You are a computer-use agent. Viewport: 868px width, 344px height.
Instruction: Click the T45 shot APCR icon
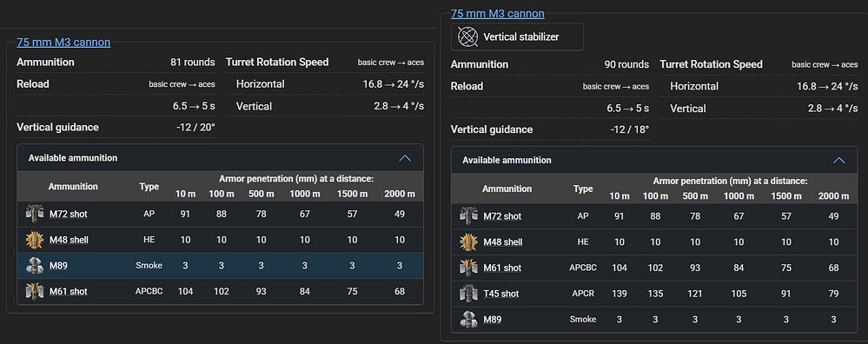coord(468,294)
